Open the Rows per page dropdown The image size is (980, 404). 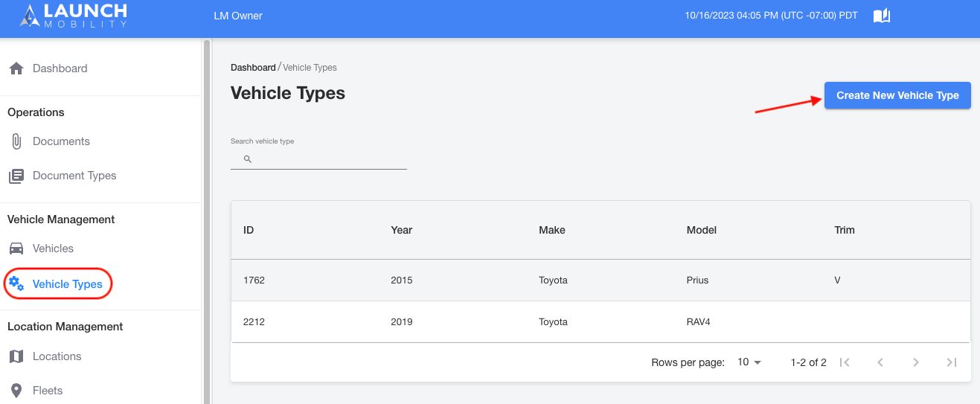(x=749, y=362)
